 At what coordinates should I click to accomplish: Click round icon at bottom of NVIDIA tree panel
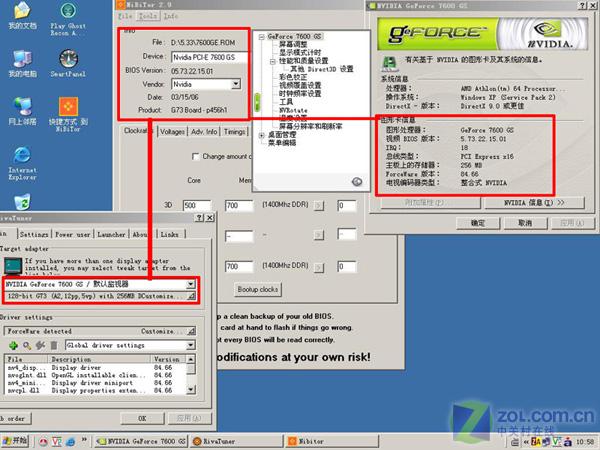coord(357,182)
